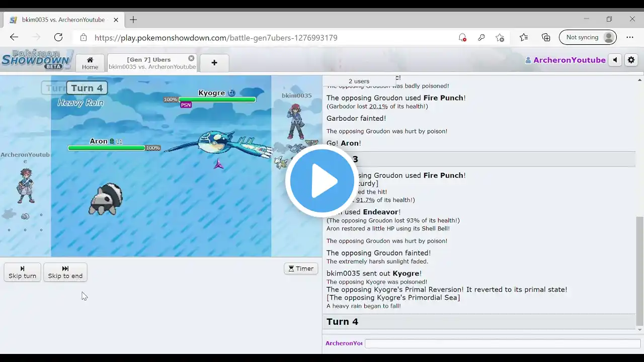Open the browser Collections icon

(546, 37)
